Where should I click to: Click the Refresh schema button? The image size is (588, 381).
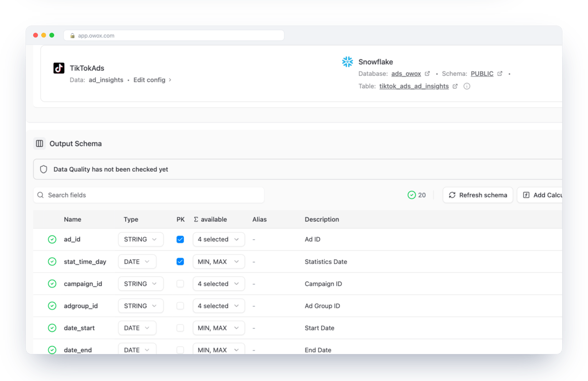[478, 195]
